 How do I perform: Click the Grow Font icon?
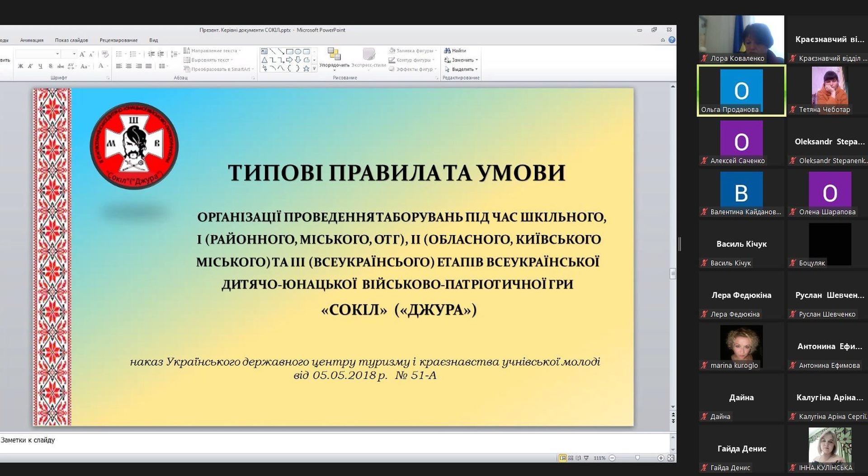(82, 54)
